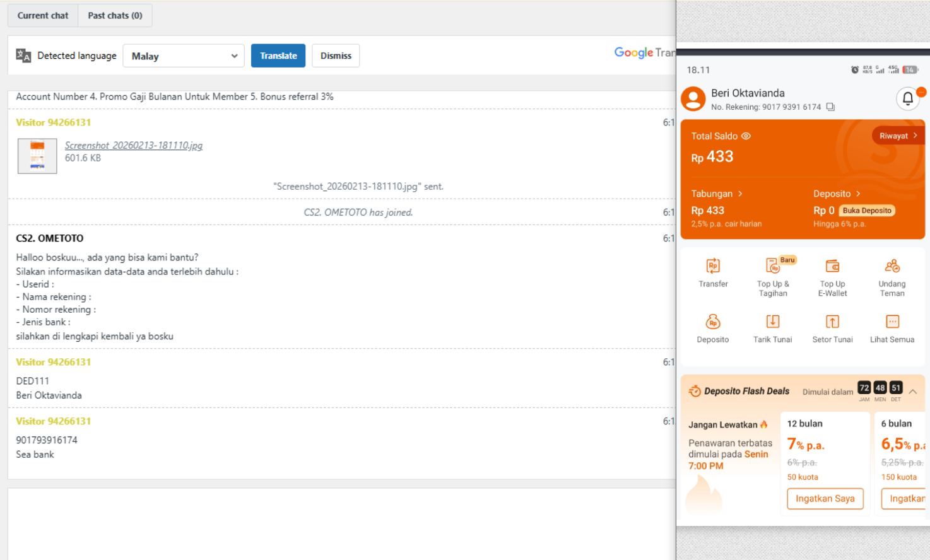Tap the profile avatar of Beri Oktavianda
Viewport: 930px width, 560px height.
point(693,99)
